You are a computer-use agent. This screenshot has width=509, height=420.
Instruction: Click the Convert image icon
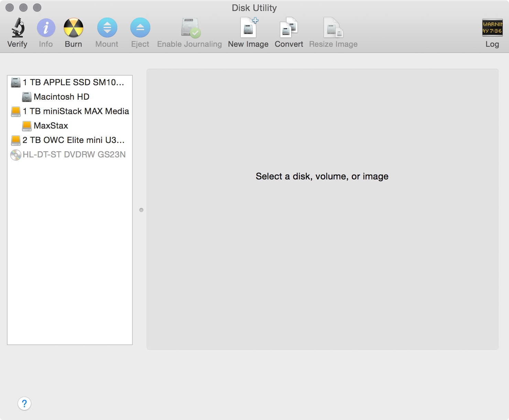point(289,28)
